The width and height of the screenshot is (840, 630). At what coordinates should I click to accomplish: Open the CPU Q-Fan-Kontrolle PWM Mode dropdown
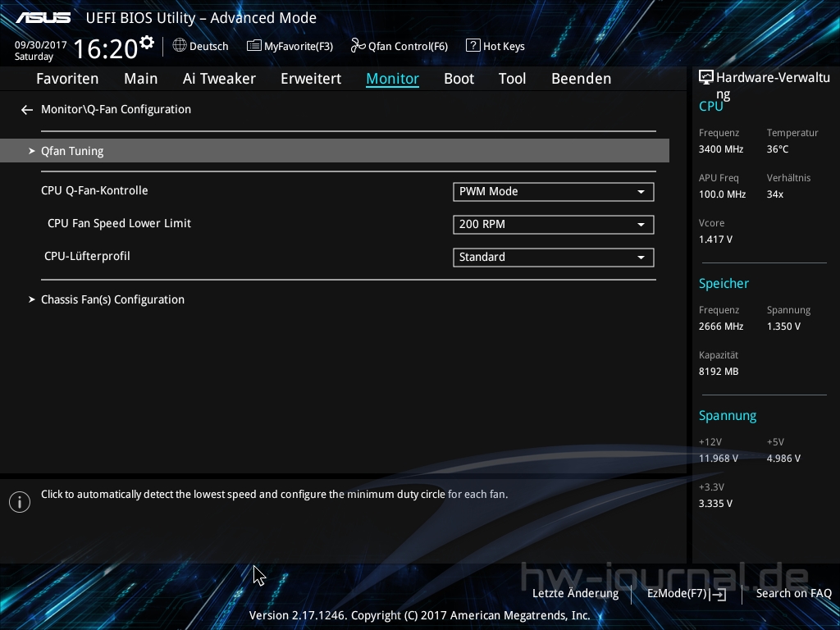(554, 192)
